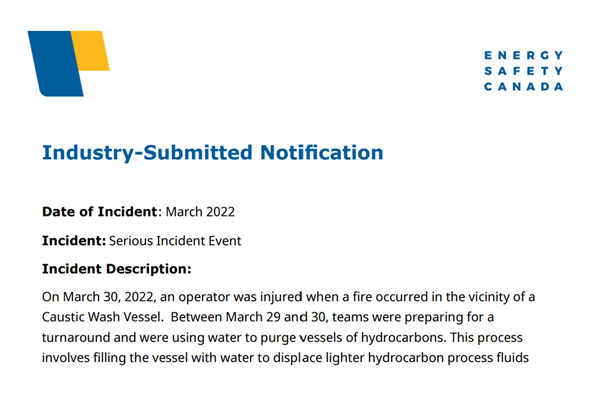Screen dimensions: 600x400
Task: Click the Incident Description: heading
Action: (x=116, y=269)
